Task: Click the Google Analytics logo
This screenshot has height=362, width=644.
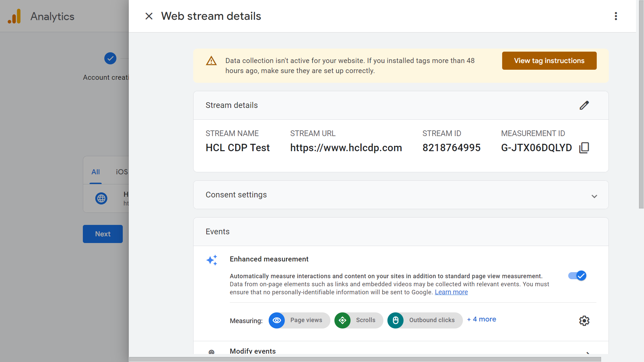Action: [x=14, y=16]
